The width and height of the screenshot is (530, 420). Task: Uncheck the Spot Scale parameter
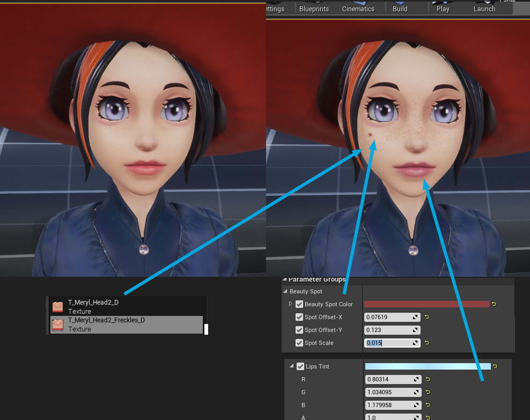click(299, 343)
